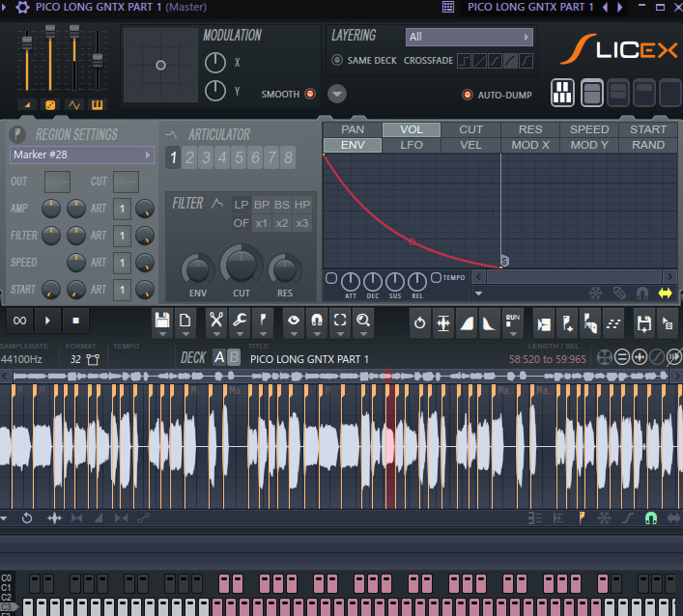Click the new file page icon
The height and width of the screenshot is (616, 683).
pyautogui.click(x=185, y=320)
